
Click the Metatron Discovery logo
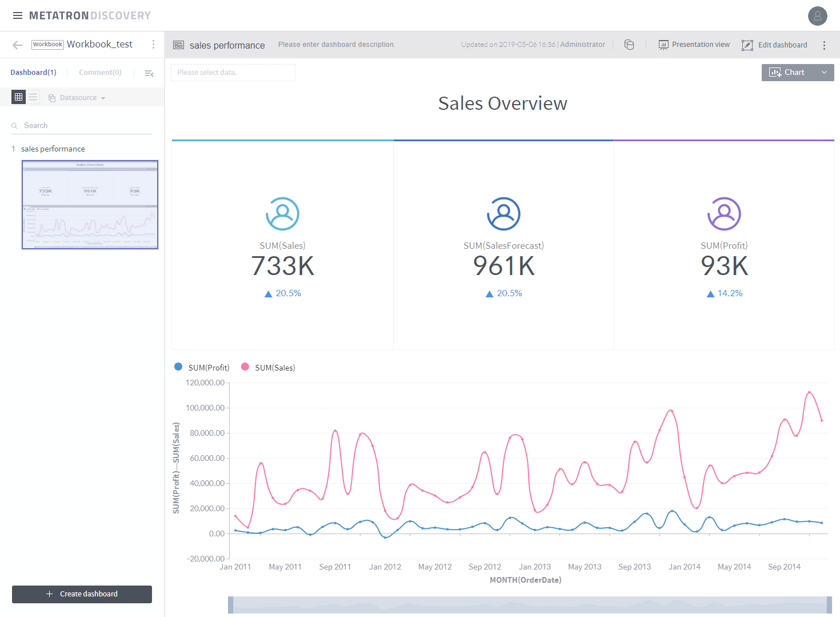(x=90, y=15)
